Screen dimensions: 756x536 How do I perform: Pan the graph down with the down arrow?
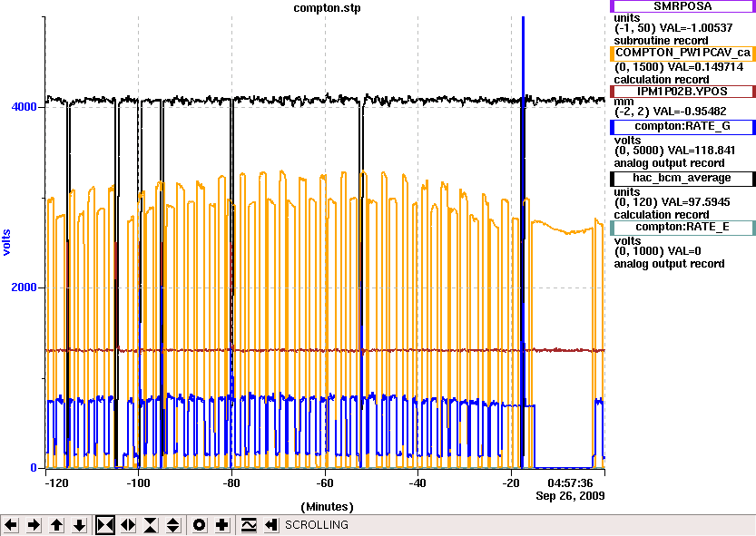pyautogui.click(x=80, y=525)
